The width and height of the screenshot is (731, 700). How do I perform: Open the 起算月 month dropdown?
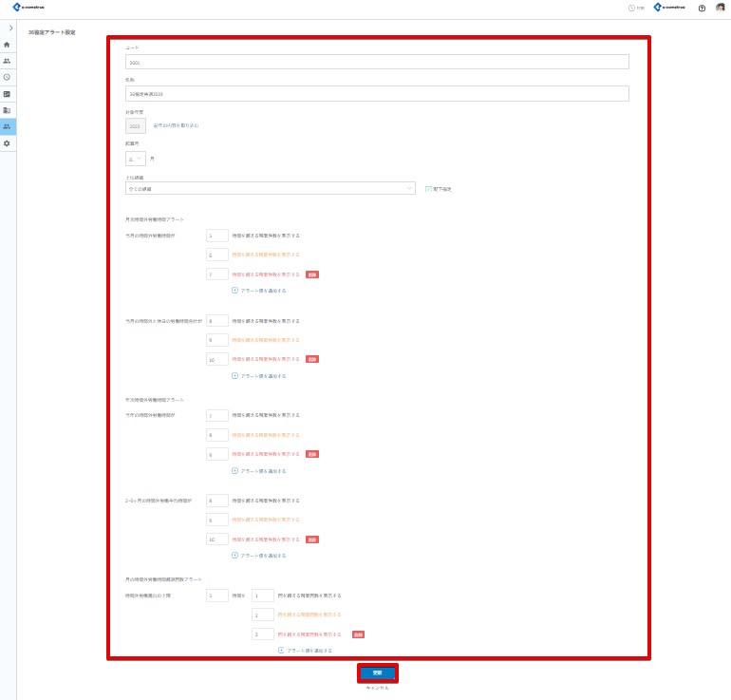point(136,159)
